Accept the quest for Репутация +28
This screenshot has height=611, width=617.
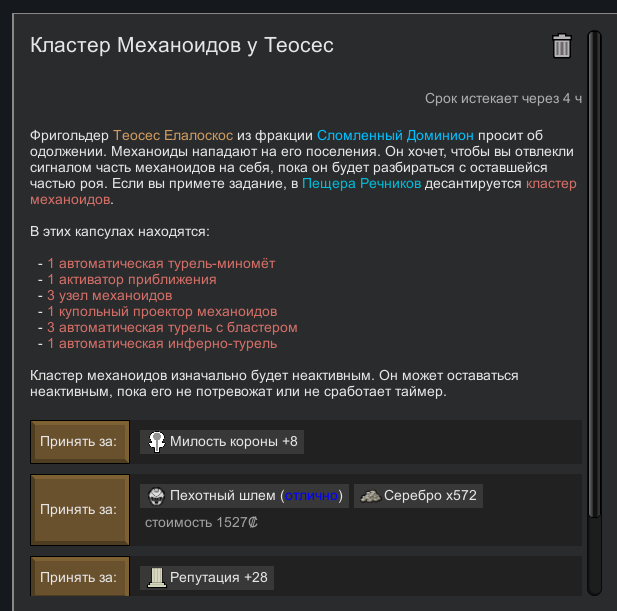(x=80, y=577)
